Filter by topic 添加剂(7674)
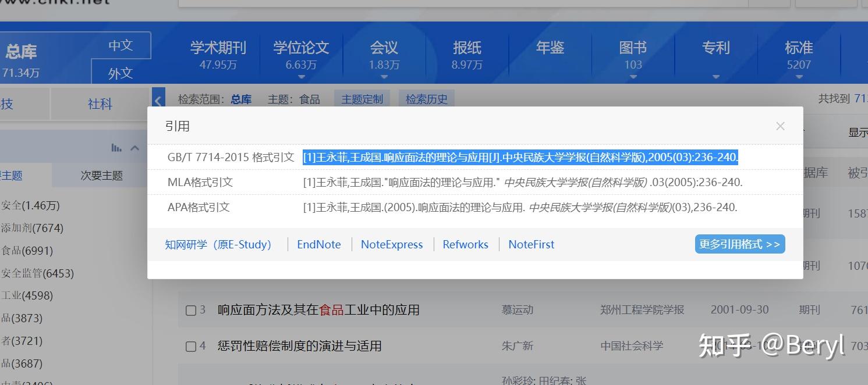 coord(32,229)
